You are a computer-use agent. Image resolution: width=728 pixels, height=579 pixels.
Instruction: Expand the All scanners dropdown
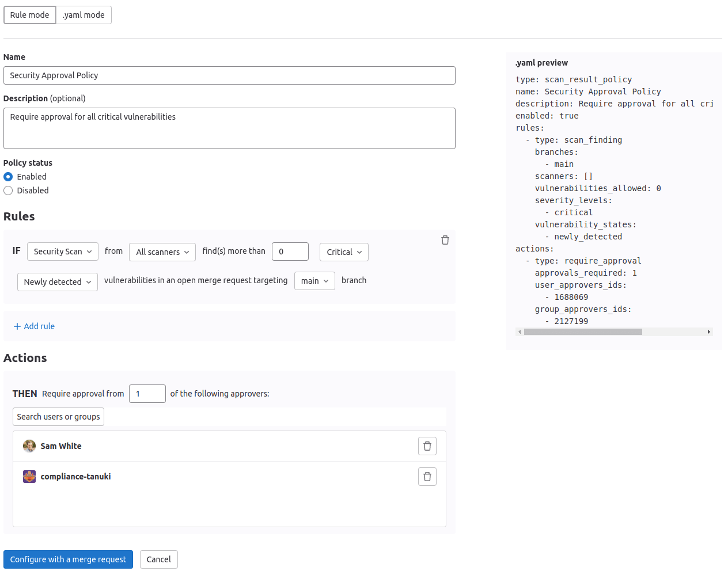coord(162,252)
